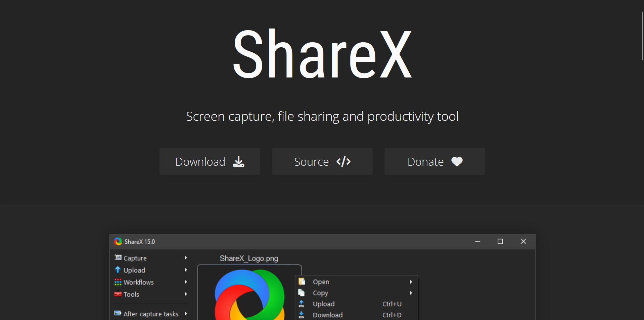Click the After capture tasks icon
Viewport: 644px width, 320px height.
coord(118,313)
